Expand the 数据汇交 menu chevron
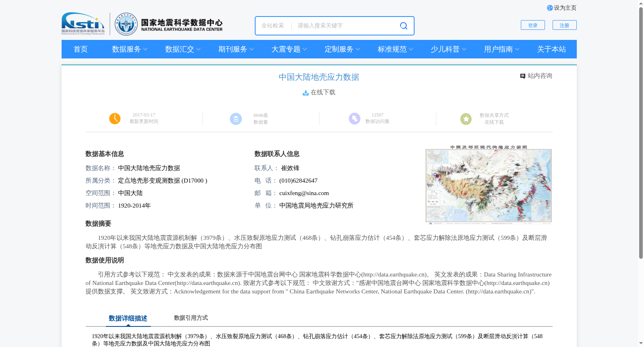This screenshot has width=644, height=347. pos(198,49)
